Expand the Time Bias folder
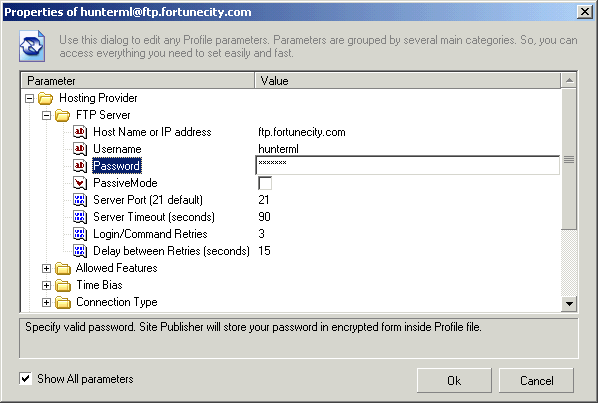The height and width of the screenshot is (403, 598). [46, 285]
